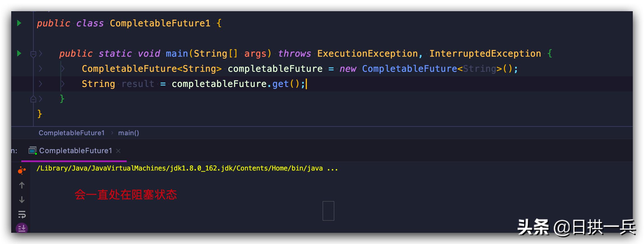
Task: Toggle folding on the completableFuture declaration line
Action: pos(41,69)
